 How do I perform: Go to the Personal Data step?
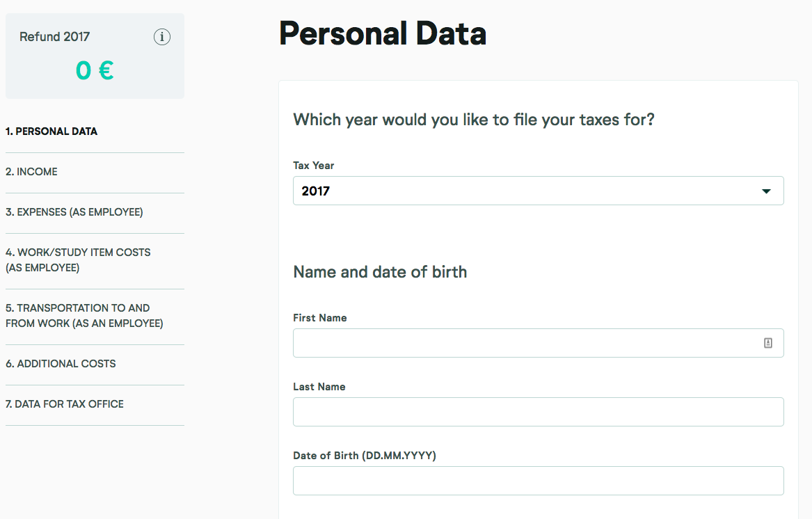(51, 131)
